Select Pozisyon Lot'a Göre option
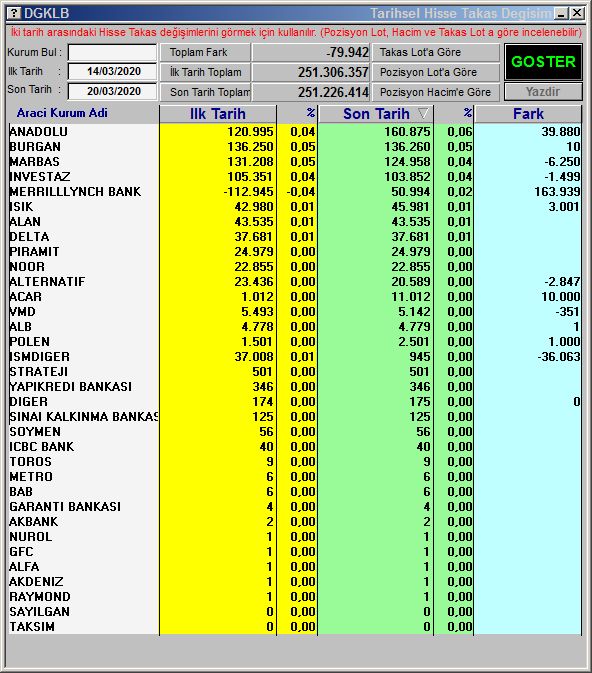 click(436, 72)
